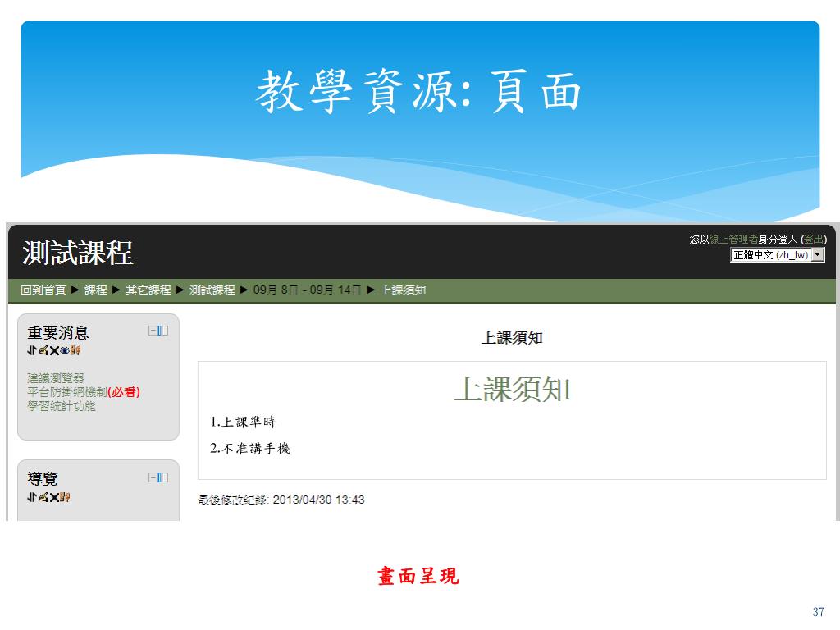
Task: Click 課程 breadcrumb link
Action: click(x=96, y=290)
